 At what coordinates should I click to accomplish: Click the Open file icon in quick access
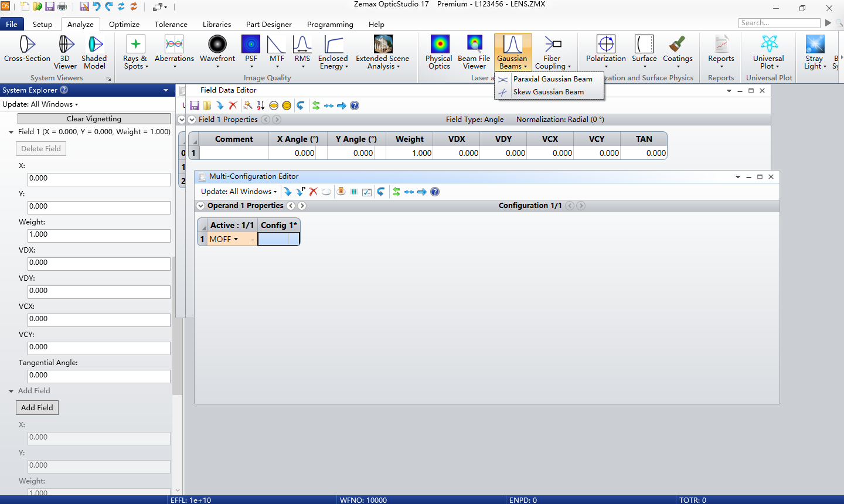(38, 7)
